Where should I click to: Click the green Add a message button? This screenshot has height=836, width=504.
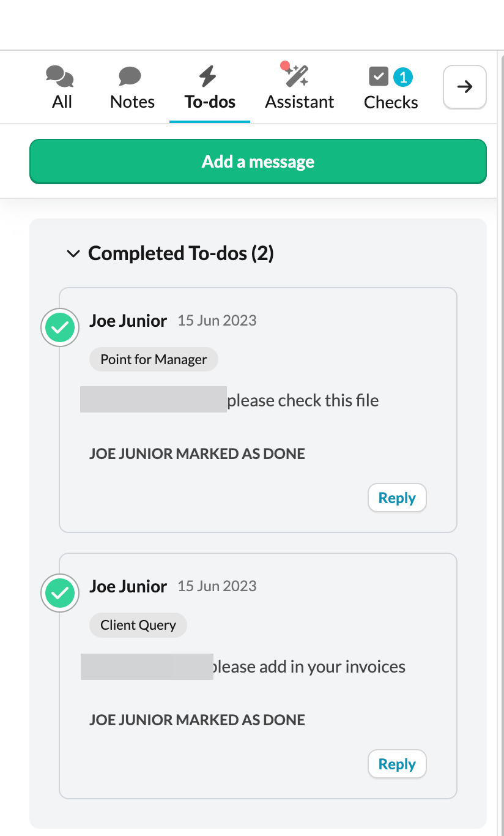click(258, 162)
